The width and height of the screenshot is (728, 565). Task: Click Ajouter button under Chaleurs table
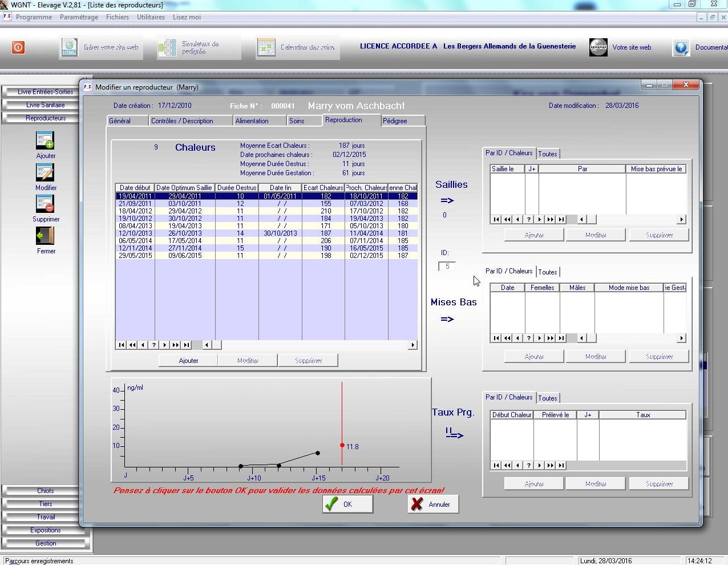[188, 361]
